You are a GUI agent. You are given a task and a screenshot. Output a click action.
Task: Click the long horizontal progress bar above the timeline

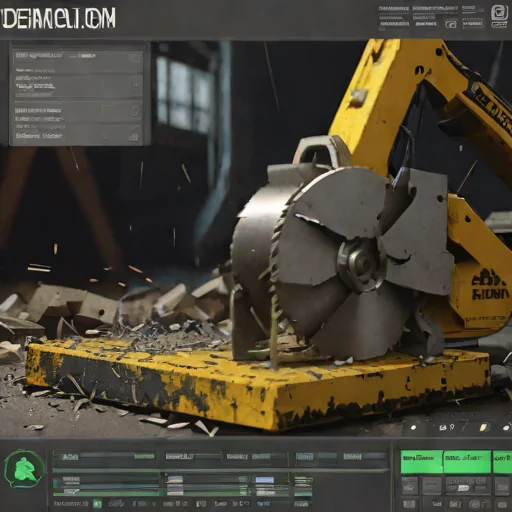click(220, 470)
